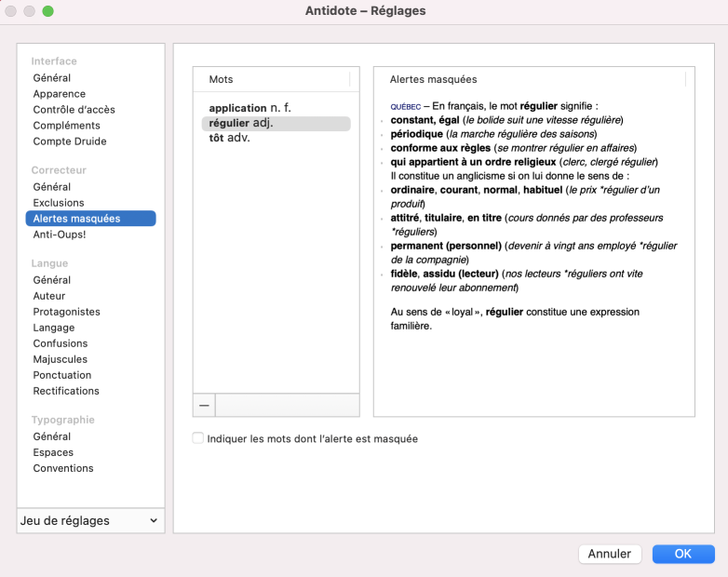Screen dimensions: 728x577
Task: Open the Confusions settings page
Action: pos(60,343)
